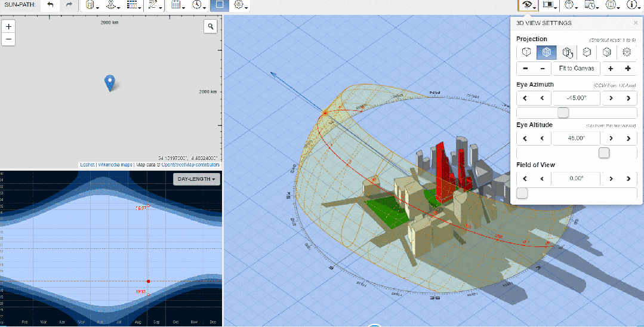The width and height of the screenshot is (644, 327).
Task: Toggle the eye 3D view settings button
Action: click(528, 5)
